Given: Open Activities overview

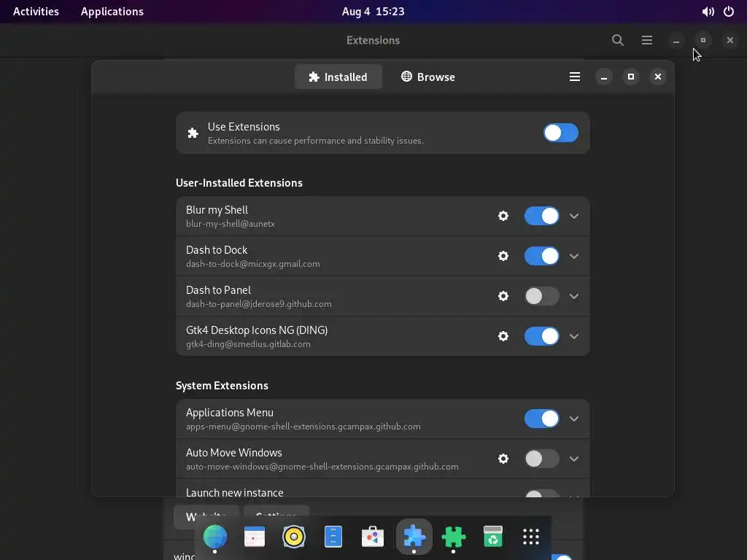Looking at the screenshot, I should click(x=36, y=12).
